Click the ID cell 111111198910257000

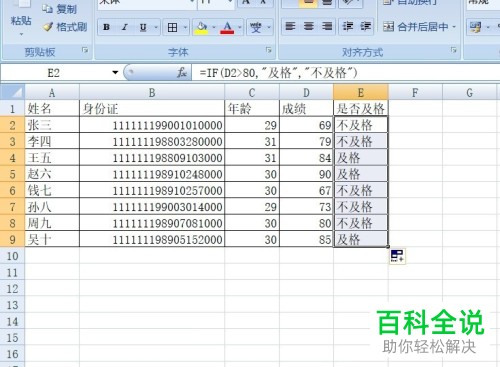[152, 190]
